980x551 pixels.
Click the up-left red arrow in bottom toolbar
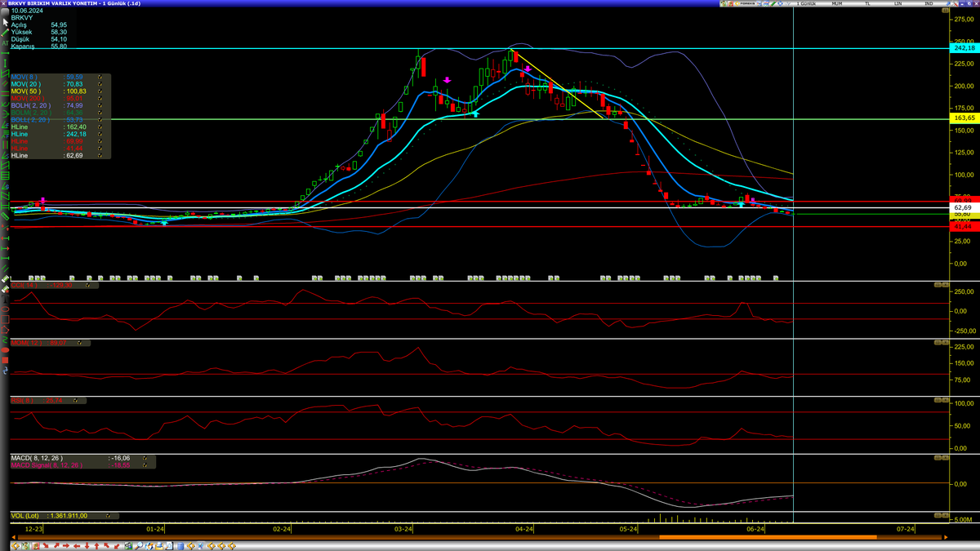click(106, 546)
